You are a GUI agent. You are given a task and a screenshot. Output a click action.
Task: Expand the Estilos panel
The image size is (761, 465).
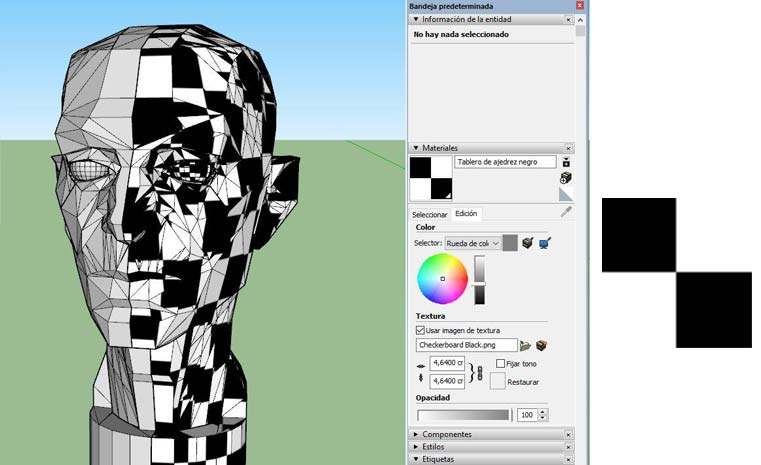[x=433, y=447]
